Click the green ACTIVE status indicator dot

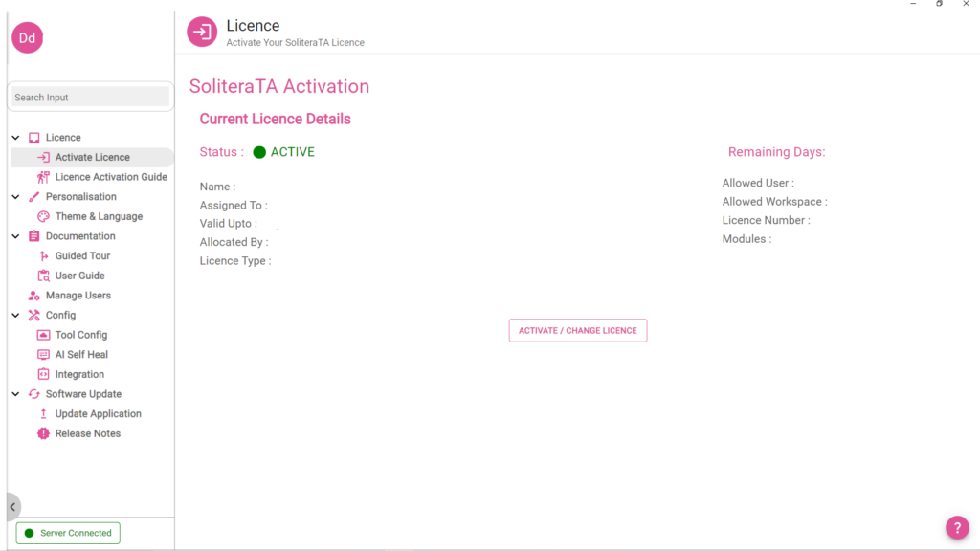259,152
